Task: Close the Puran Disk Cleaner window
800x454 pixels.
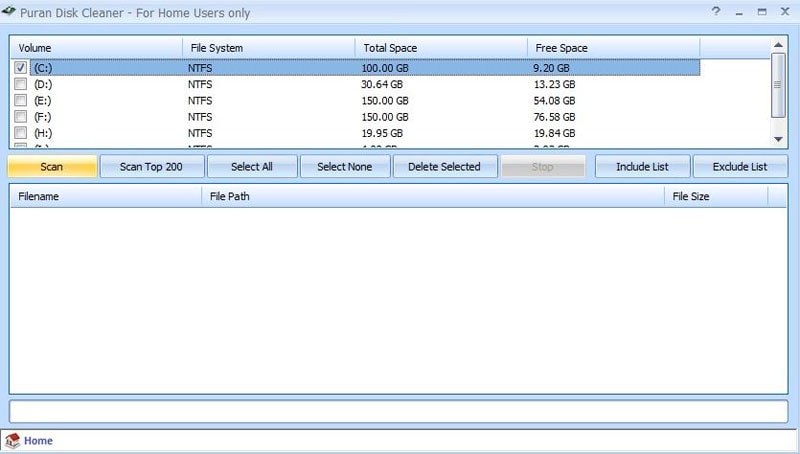Action: tap(785, 12)
